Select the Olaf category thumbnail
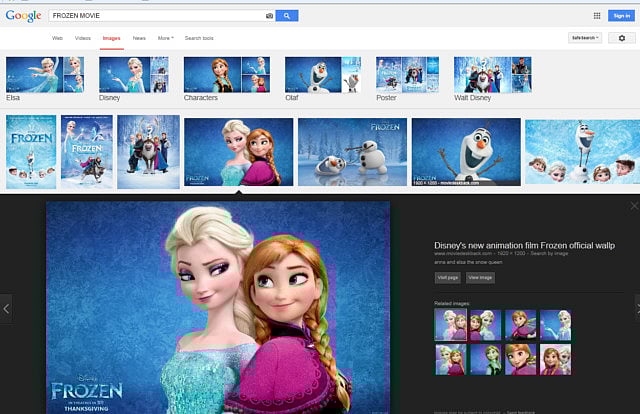The image size is (640, 414). (322, 75)
